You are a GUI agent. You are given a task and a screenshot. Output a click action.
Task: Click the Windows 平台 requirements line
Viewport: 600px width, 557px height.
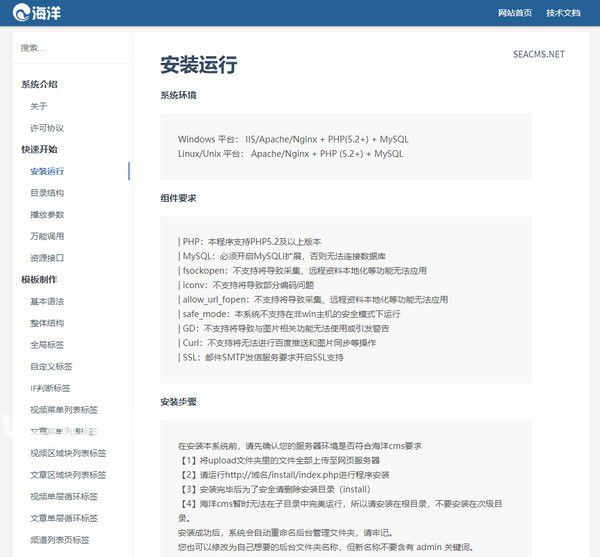(x=293, y=139)
